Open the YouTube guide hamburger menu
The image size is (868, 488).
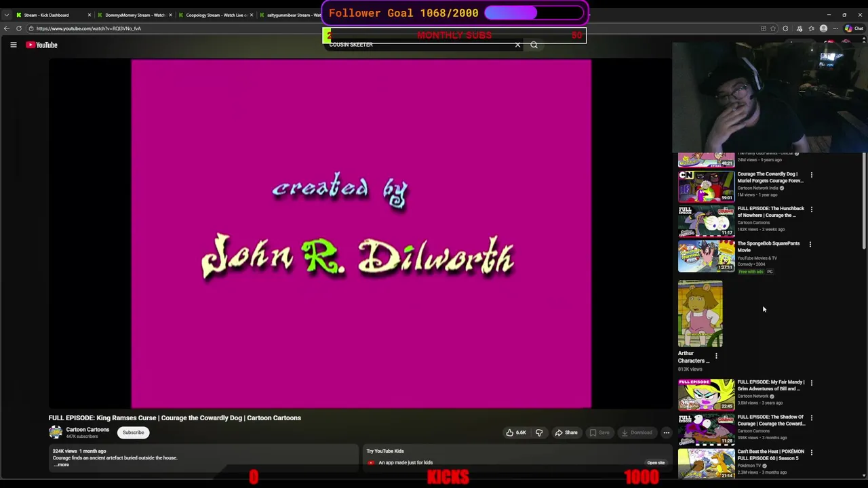coord(13,45)
